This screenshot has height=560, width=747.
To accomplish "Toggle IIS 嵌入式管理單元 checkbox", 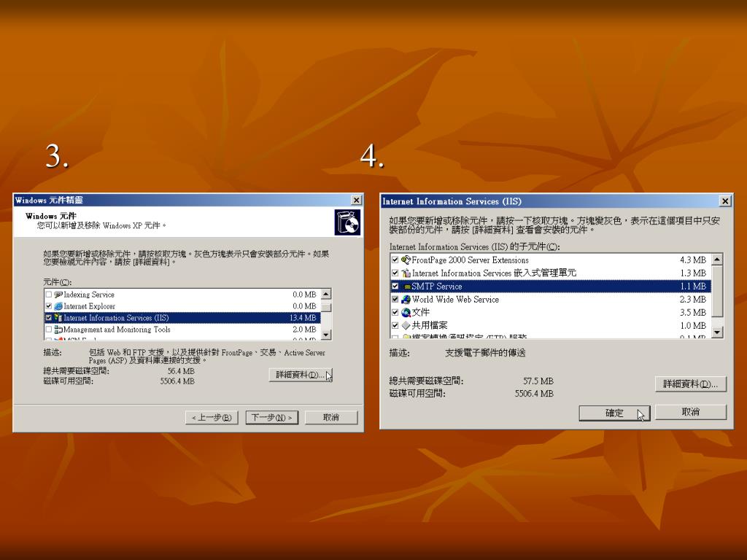I will point(395,273).
